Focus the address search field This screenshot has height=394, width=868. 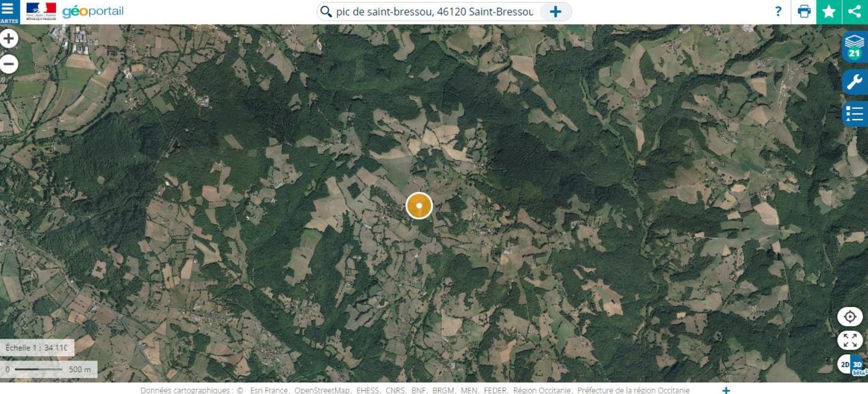click(435, 12)
